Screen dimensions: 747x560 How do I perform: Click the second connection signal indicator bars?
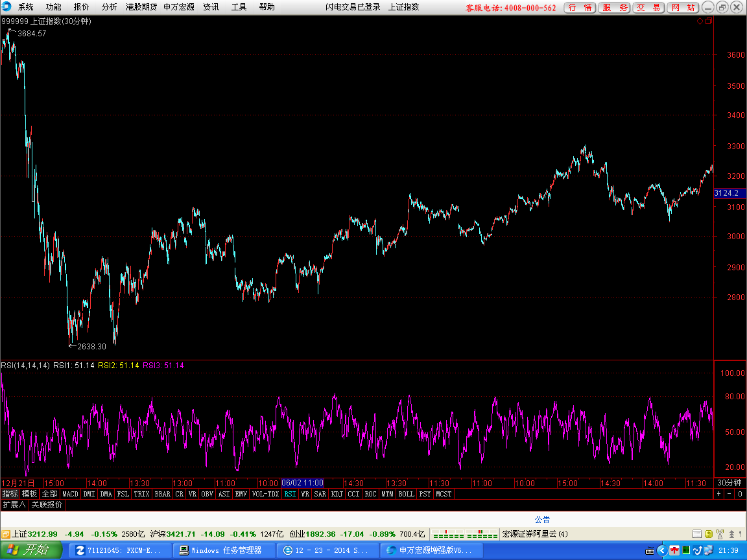pyautogui.click(x=482, y=534)
